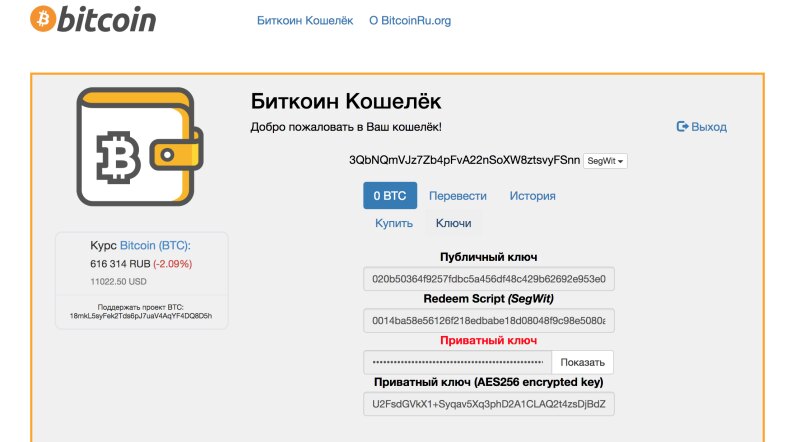This screenshot has height=442, width=800.
Task: Select the Ключи tab
Action: pyautogui.click(x=454, y=223)
